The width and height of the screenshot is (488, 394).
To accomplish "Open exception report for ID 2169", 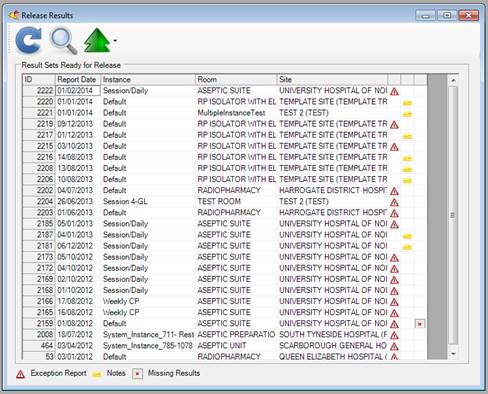I will tap(394, 280).
